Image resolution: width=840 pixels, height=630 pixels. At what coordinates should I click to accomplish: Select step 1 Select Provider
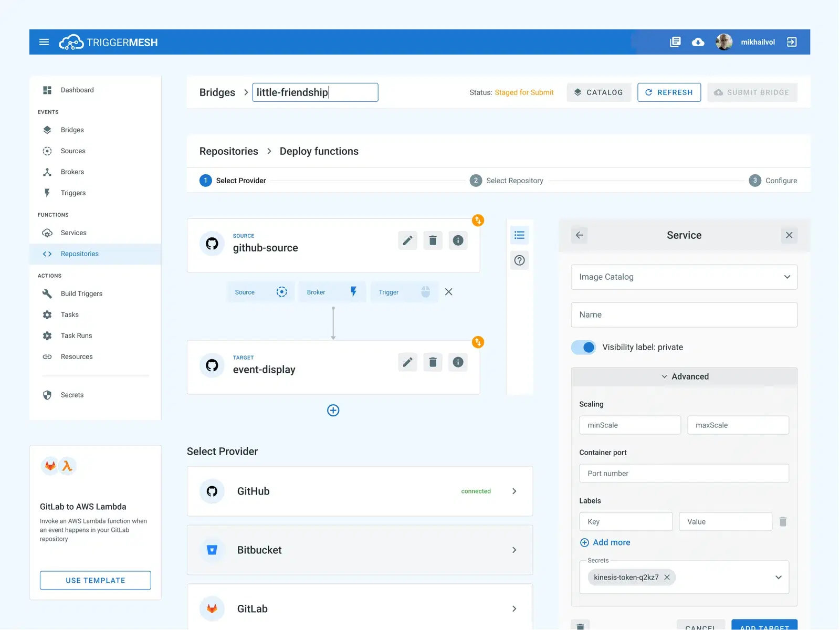233,181
